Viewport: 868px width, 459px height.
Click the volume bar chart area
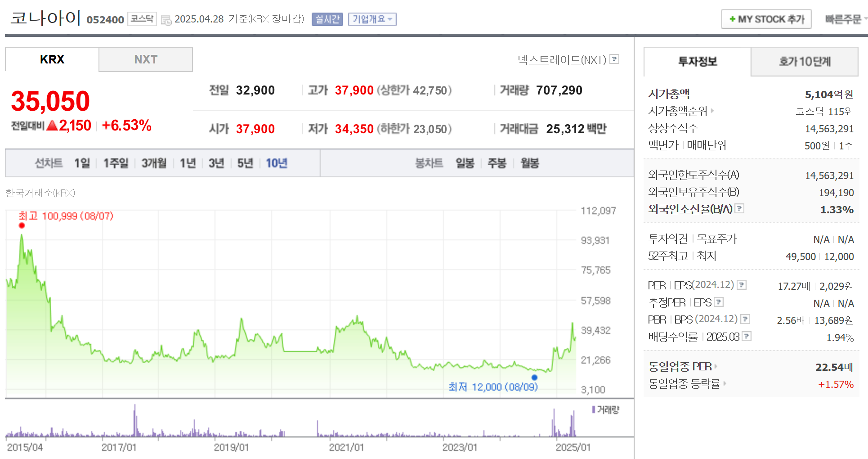click(x=291, y=420)
